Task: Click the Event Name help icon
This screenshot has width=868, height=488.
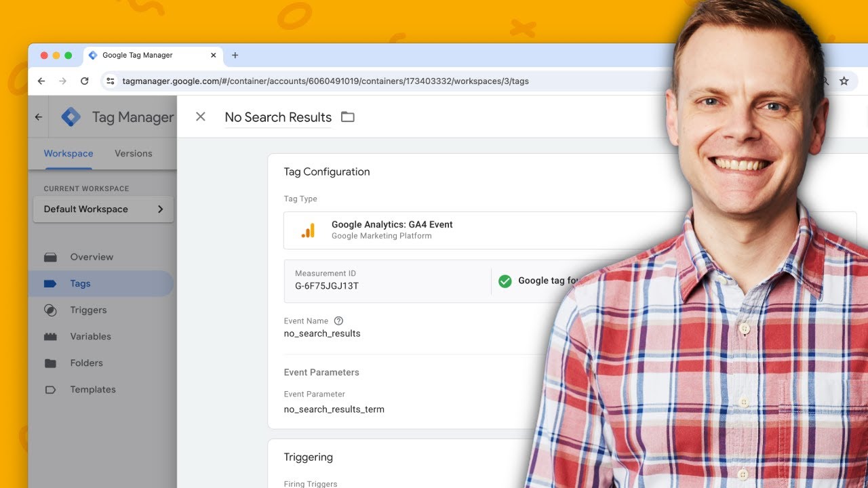Action: pos(338,321)
